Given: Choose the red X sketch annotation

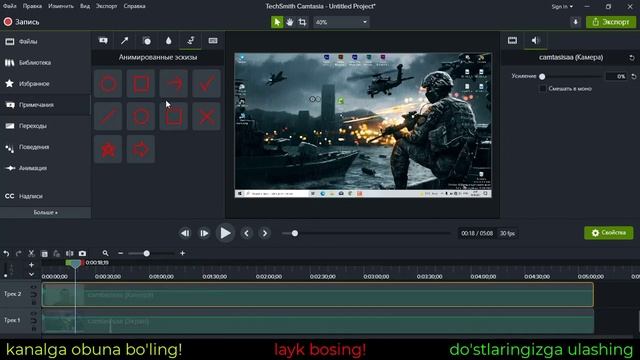Looking at the screenshot, I should tap(207, 117).
